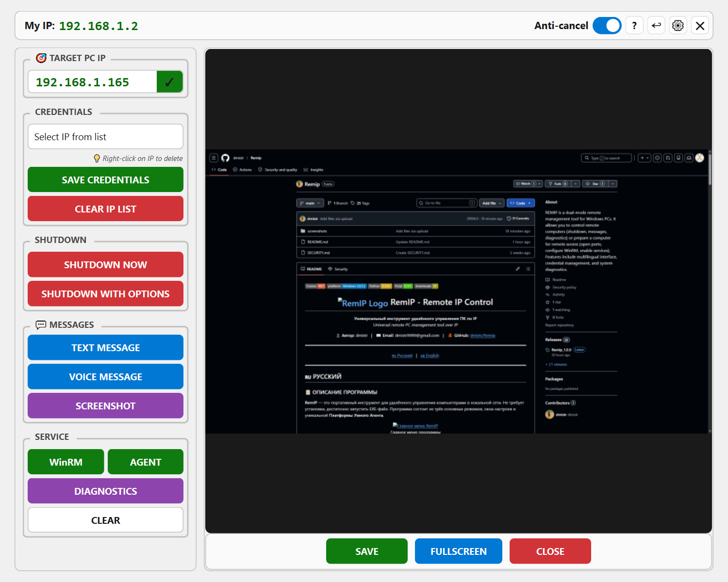Click the white CLEAR button
This screenshot has width=728, height=582.
click(105, 520)
